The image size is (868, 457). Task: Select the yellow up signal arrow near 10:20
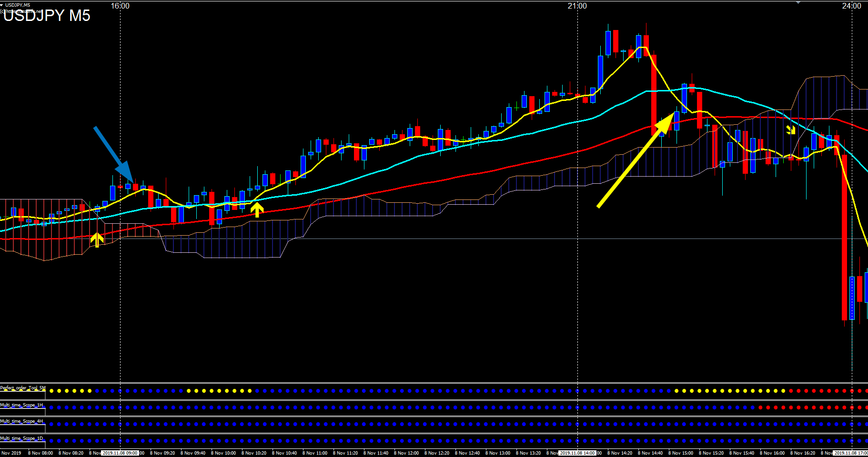[257, 209]
